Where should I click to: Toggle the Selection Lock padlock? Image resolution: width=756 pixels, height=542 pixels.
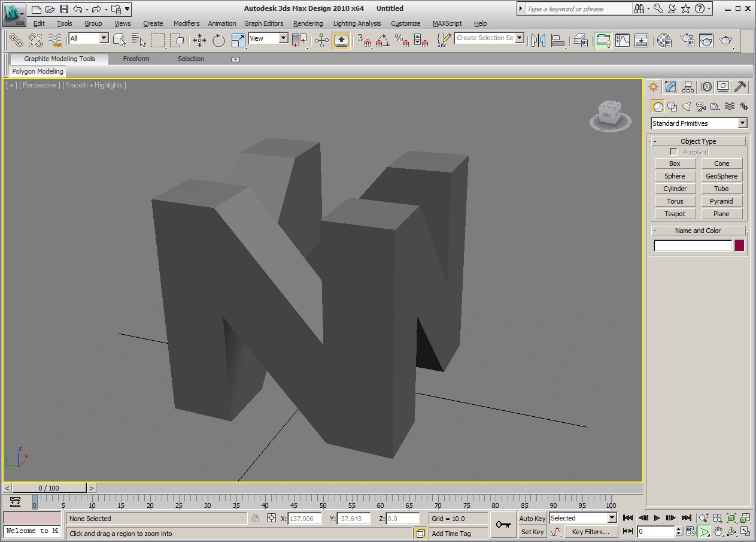click(256, 518)
